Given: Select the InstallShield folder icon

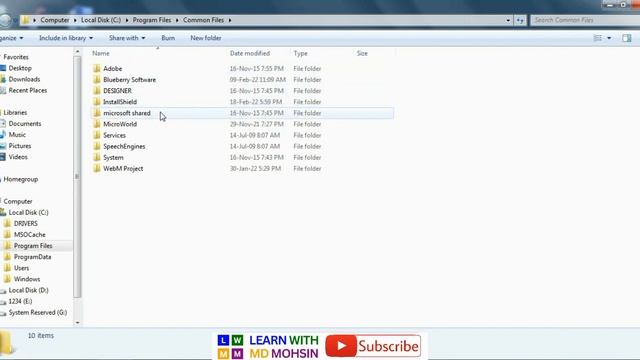Looking at the screenshot, I should point(97,102).
